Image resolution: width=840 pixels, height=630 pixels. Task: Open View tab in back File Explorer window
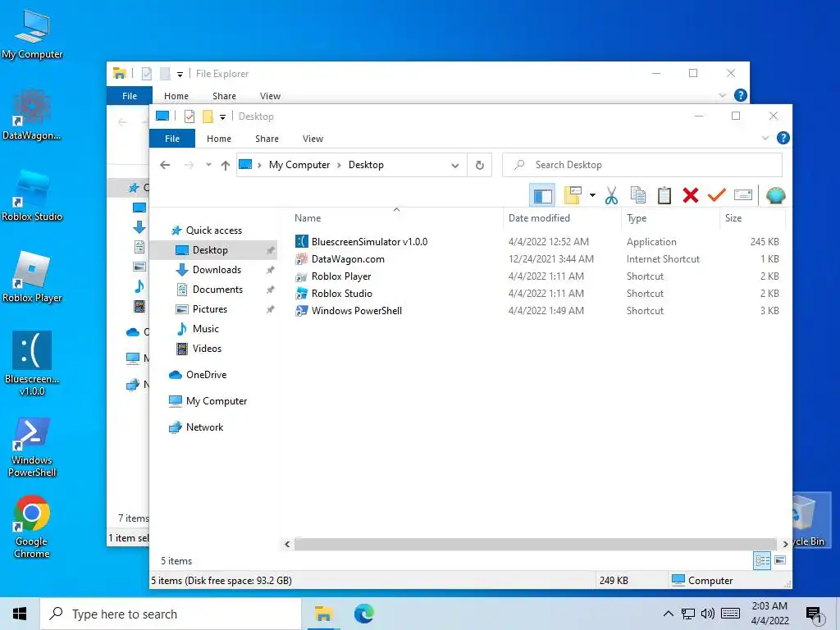270,96
